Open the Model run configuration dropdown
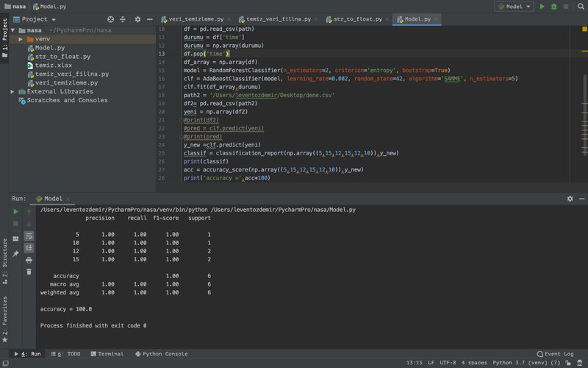 pyautogui.click(x=514, y=6)
